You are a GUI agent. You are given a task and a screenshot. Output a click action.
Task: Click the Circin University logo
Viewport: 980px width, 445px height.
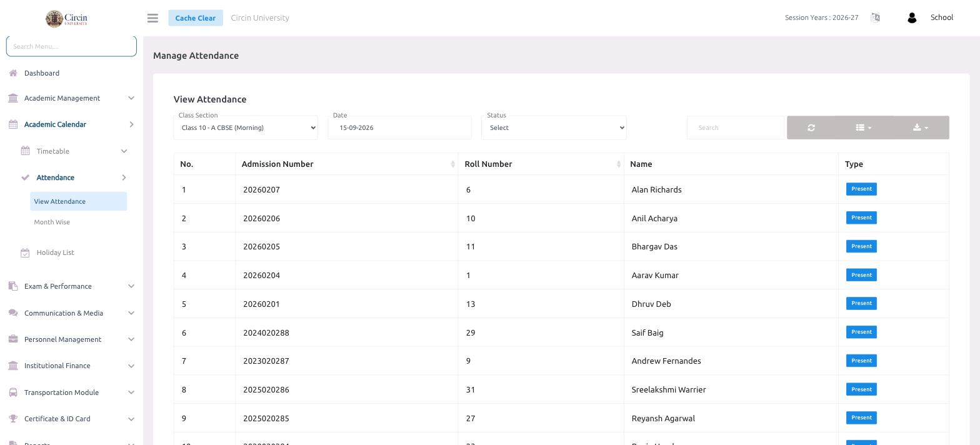point(66,18)
